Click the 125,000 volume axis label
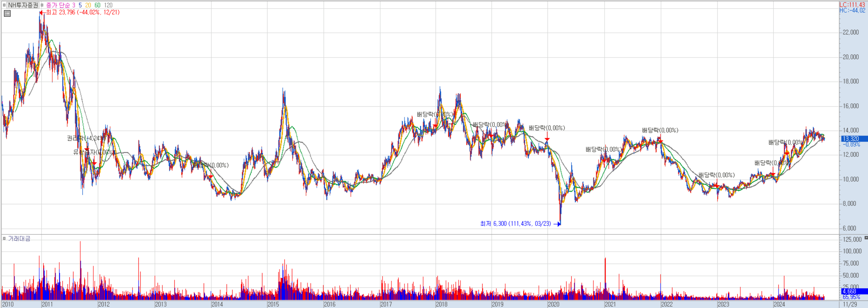The height and width of the screenshot is (308, 868). coord(852,239)
